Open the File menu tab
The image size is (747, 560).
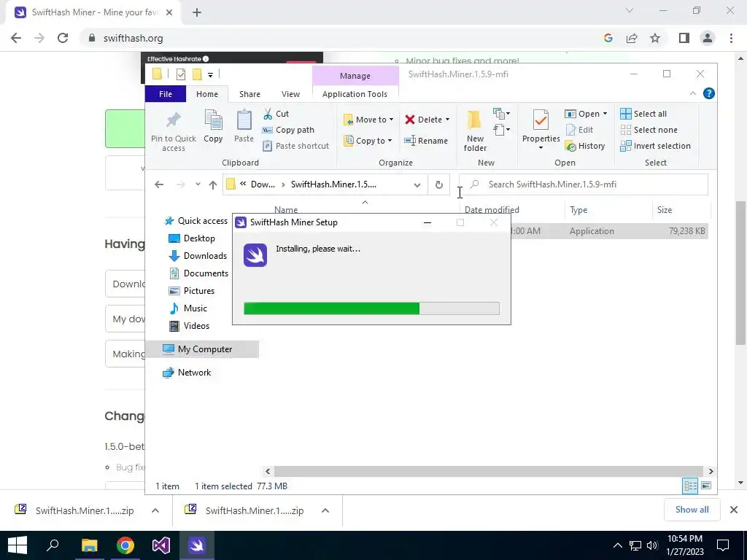(166, 94)
